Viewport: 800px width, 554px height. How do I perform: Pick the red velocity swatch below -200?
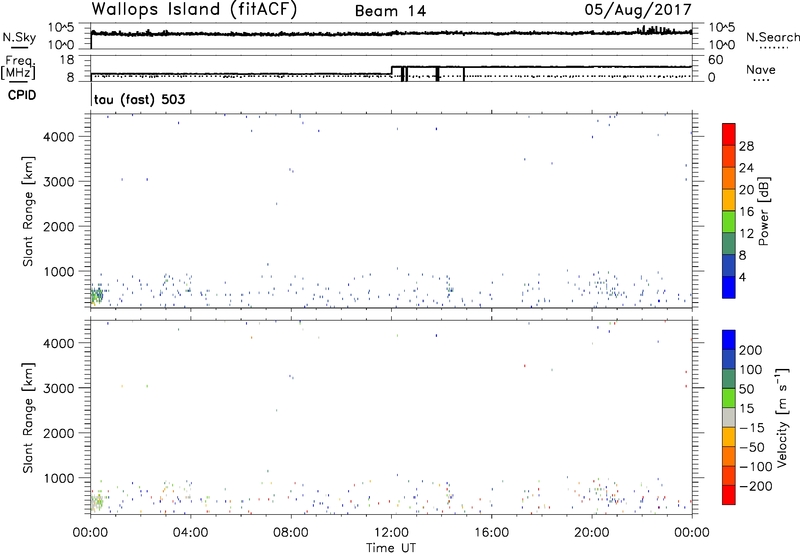click(729, 495)
